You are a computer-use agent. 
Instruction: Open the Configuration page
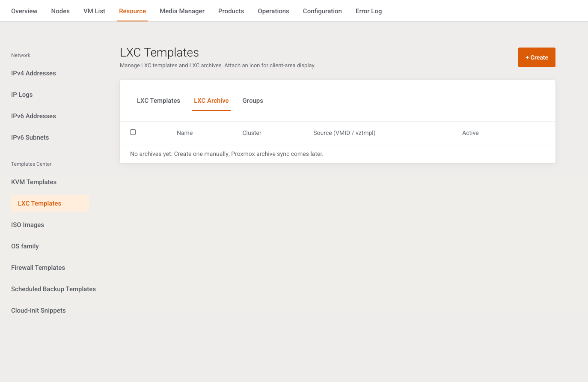322,11
